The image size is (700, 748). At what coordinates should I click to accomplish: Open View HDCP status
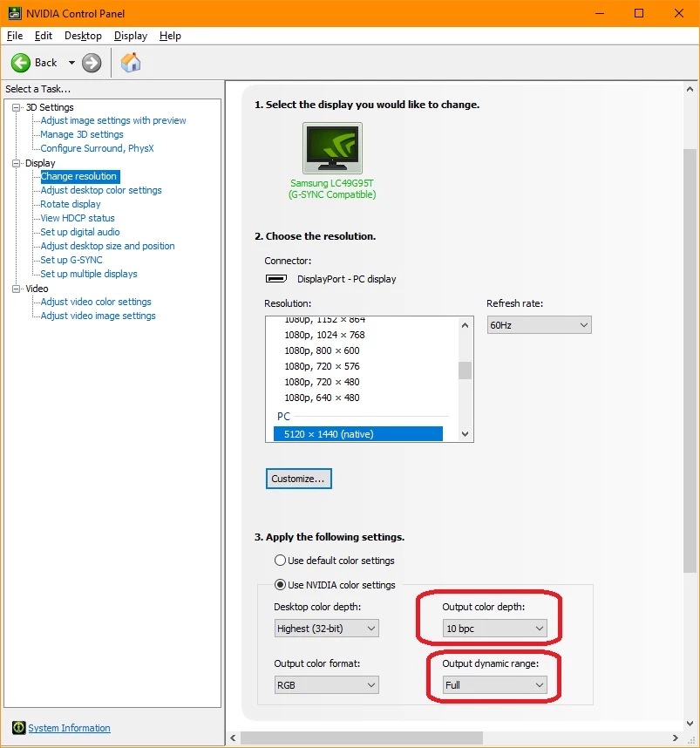click(x=78, y=218)
